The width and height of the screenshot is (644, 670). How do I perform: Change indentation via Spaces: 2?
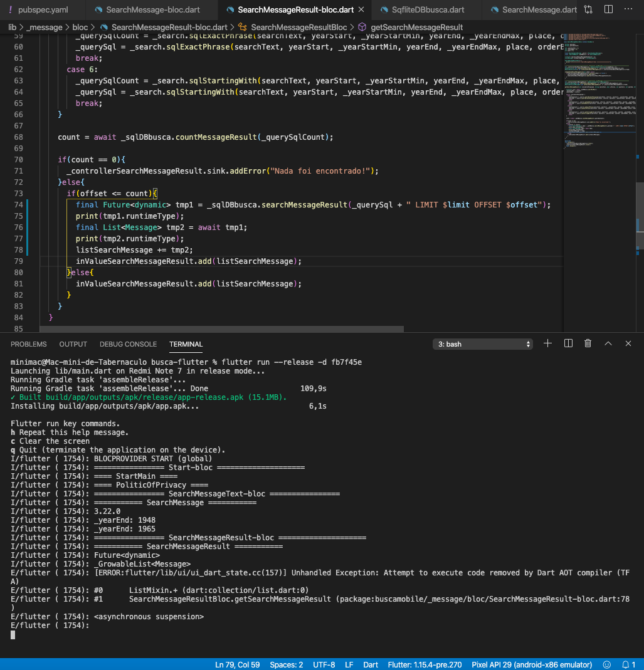[286, 664]
